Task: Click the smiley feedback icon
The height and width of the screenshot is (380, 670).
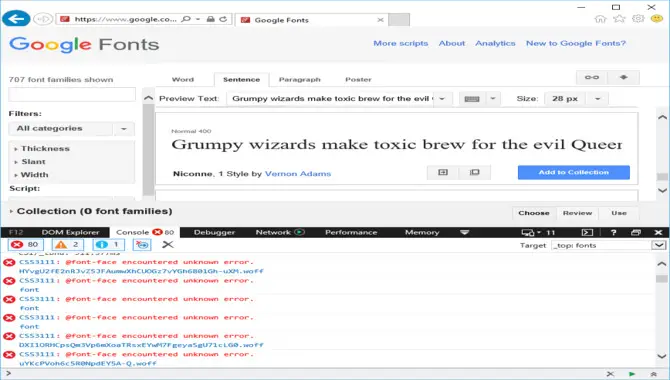Action: (x=657, y=19)
